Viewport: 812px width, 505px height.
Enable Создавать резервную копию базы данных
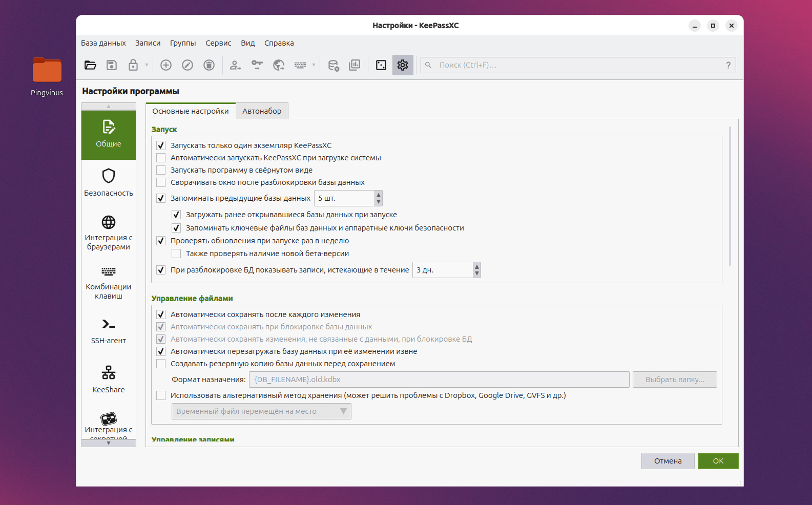(x=161, y=364)
